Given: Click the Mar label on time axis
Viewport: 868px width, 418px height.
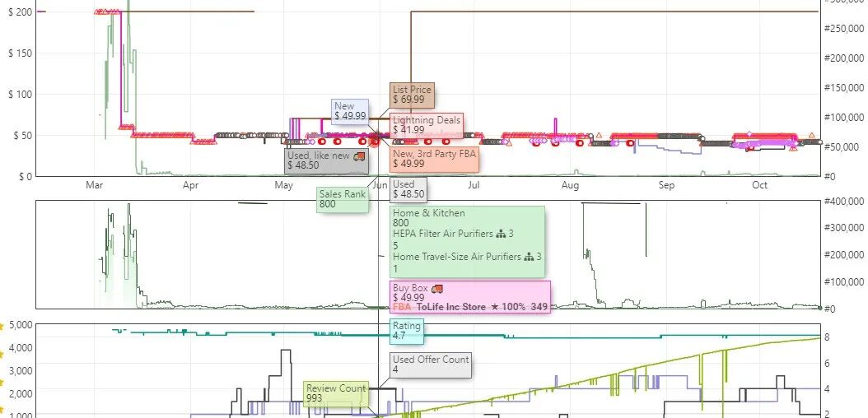Looking at the screenshot, I should tap(94, 185).
